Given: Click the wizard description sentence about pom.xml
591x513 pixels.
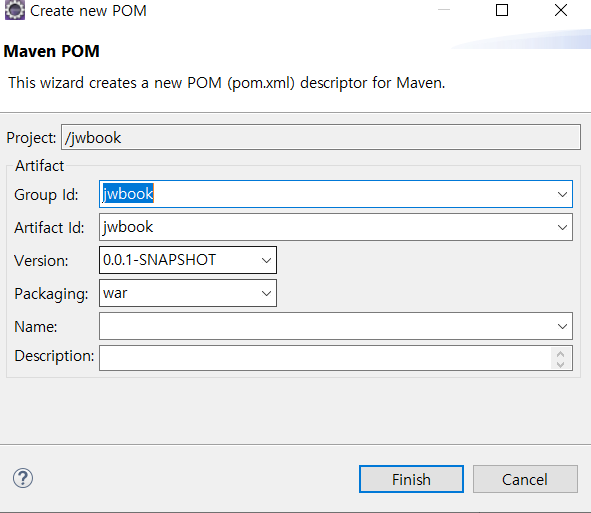Looking at the screenshot, I should (x=227, y=83).
